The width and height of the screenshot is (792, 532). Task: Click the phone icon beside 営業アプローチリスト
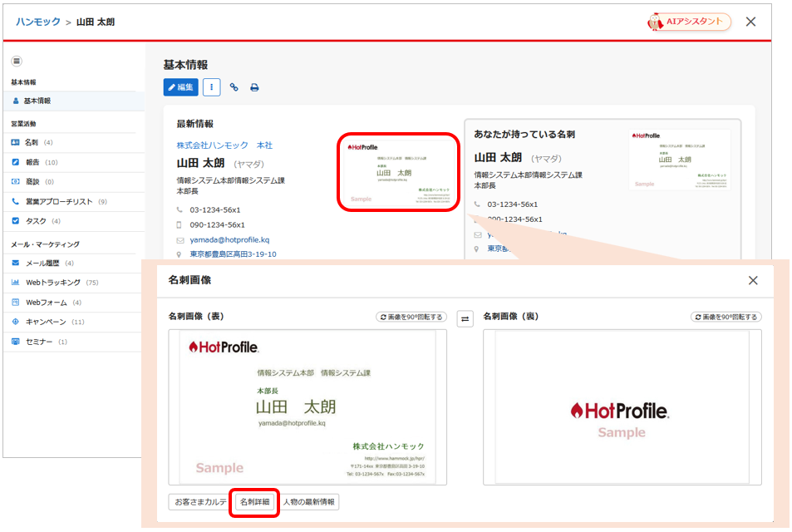(16, 201)
